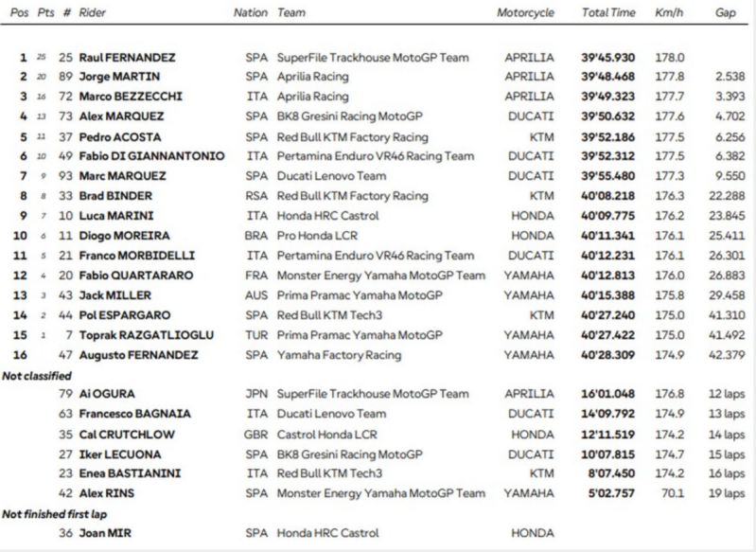Select rider name Jorge MARTIN
Image resolution: width=756 pixels, height=552 pixels.
[x=119, y=77]
